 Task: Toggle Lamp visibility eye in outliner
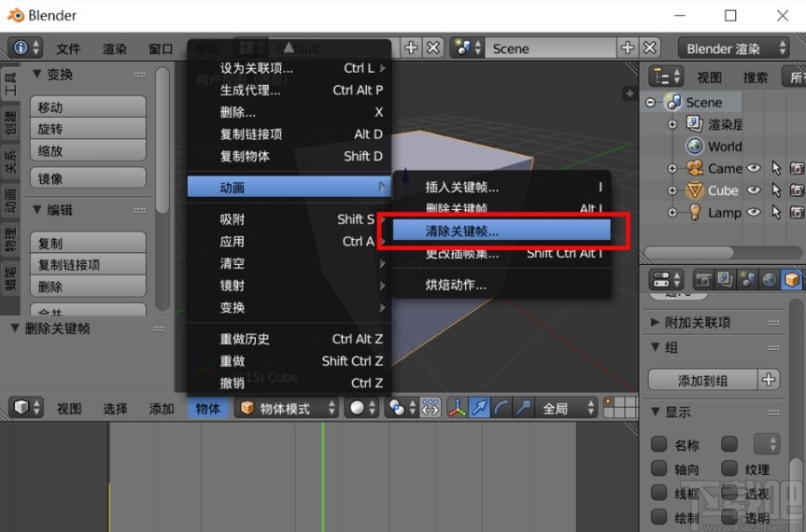pyautogui.click(x=754, y=212)
